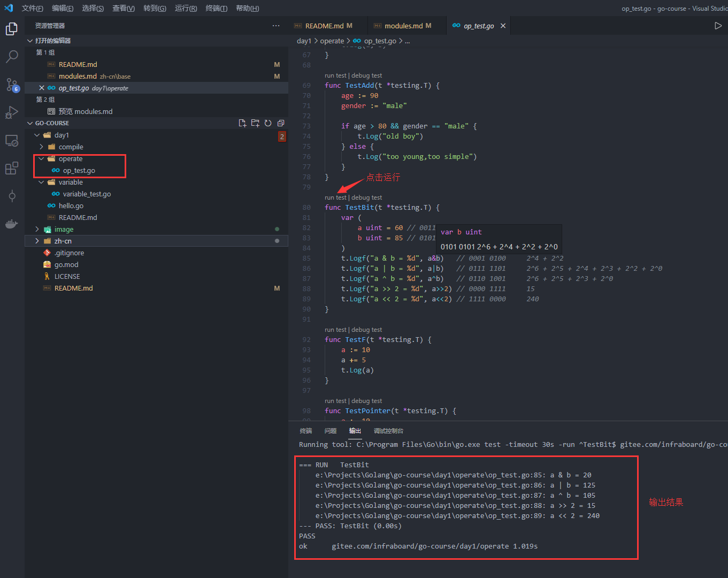Screen dimensions: 728x578
Task: Open the Extensions view
Action: [x=12, y=168]
